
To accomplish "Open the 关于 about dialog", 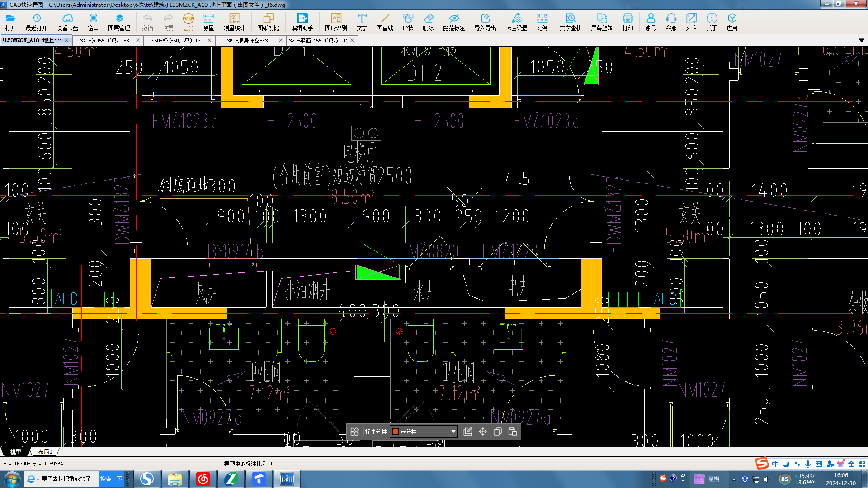I will (712, 22).
